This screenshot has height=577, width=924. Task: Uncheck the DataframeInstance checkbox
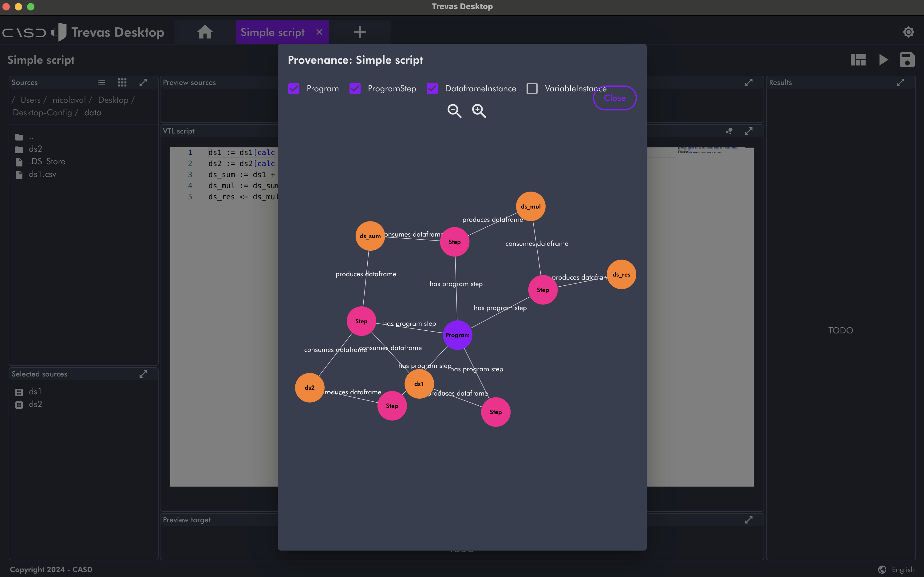(432, 89)
